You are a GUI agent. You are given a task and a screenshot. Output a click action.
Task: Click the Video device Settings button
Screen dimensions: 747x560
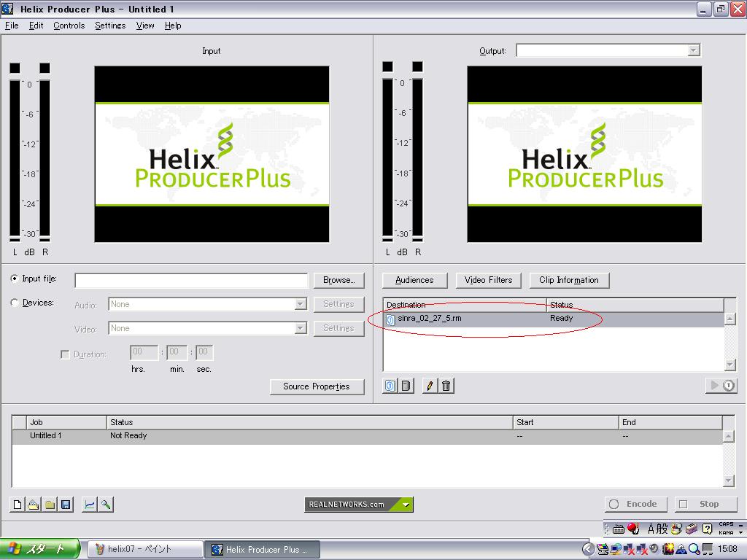pos(338,328)
